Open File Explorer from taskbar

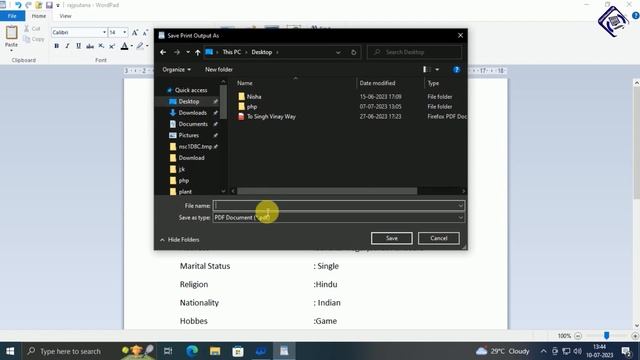[215, 351]
